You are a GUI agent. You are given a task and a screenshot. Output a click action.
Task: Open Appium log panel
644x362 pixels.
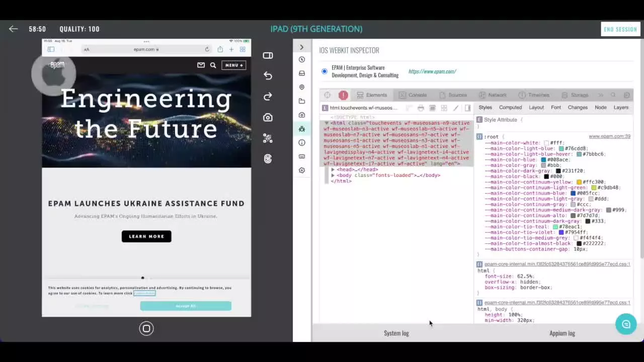tap(562, 333)
